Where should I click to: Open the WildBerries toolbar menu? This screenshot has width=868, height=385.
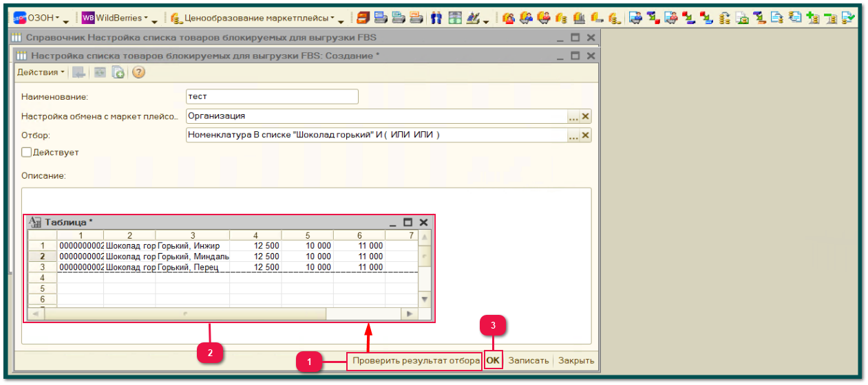coord(114,18)
